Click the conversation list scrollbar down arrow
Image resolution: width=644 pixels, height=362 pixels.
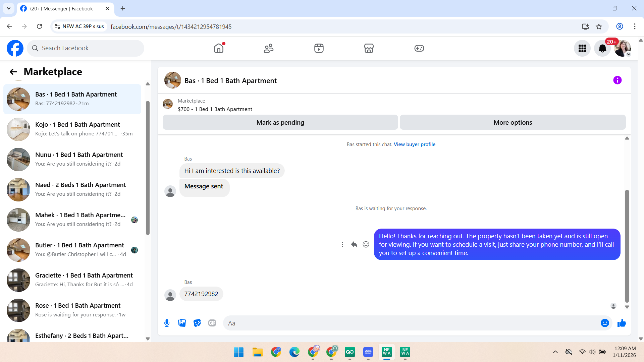[148, 339]
